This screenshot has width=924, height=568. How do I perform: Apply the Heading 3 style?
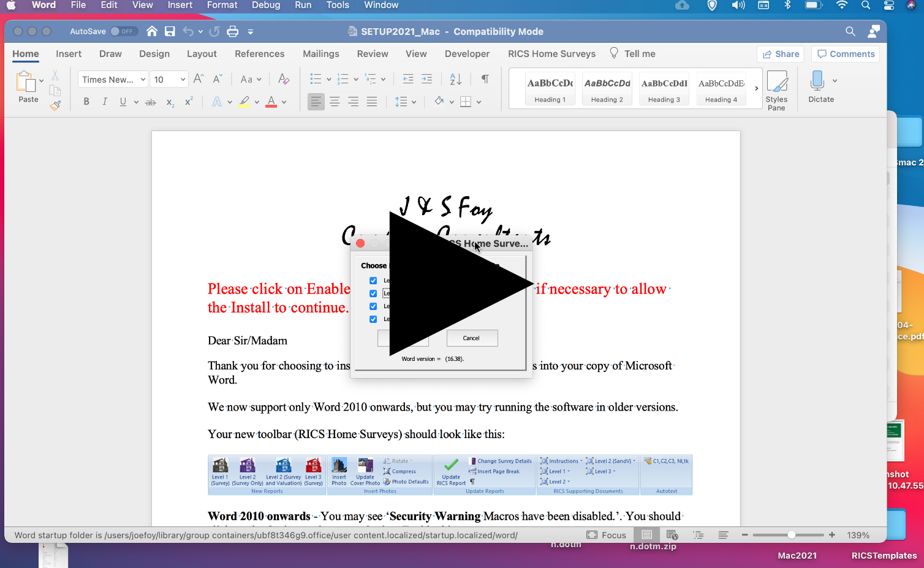pos(664,89)
